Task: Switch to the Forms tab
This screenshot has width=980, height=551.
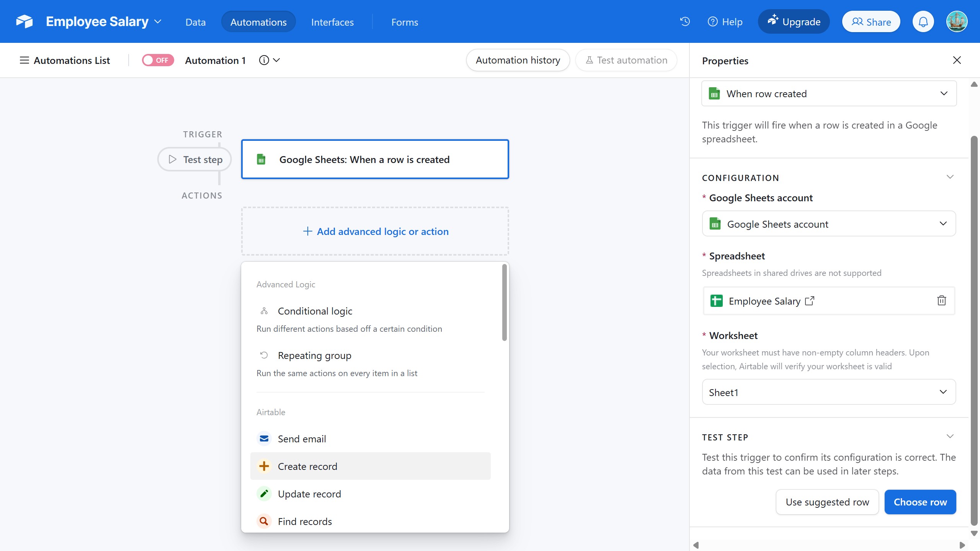Action: pyautogui.click(x=405, y=22)
